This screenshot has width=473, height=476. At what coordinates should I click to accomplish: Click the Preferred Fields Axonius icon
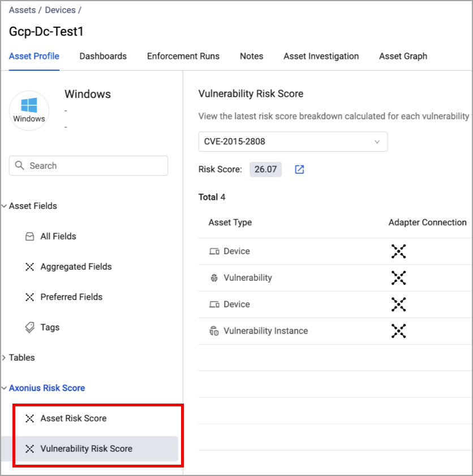[x=30, y=297]
